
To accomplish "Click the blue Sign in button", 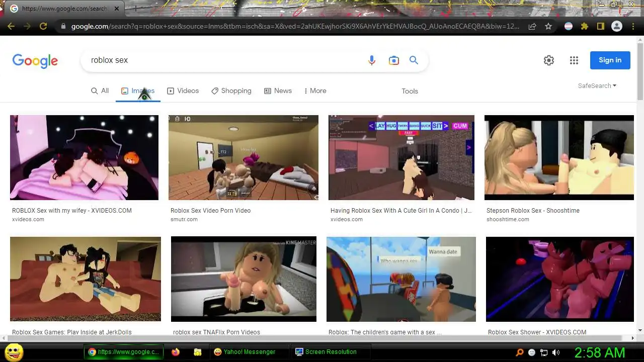I will tap(610, 60).
